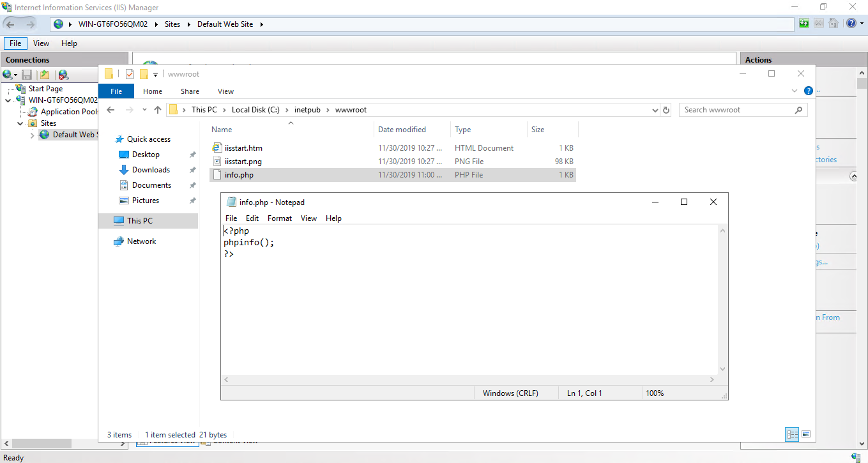Open the Explorer address bar history dropdown
This screenshot has width=868, height=463.
(x=655, y=110)
